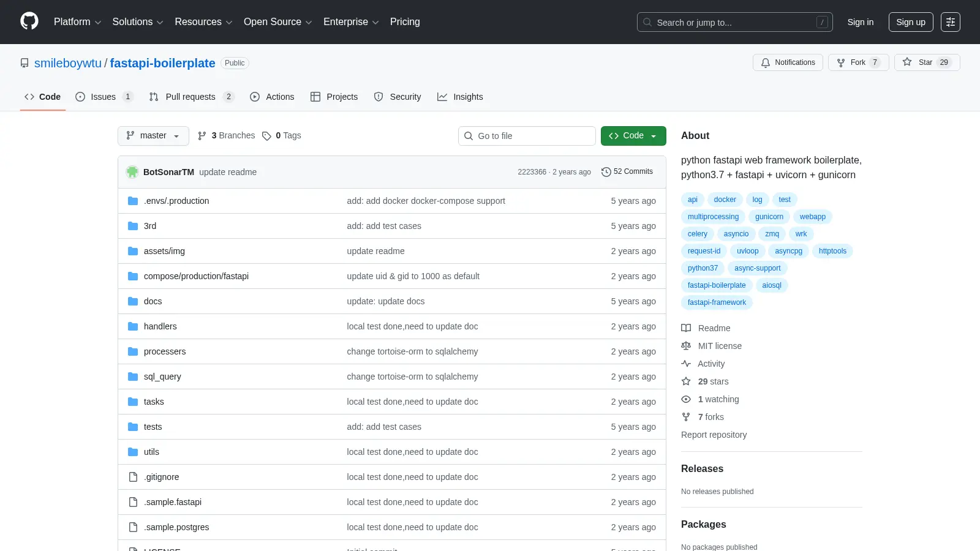Click the tag icon beside Tags
This screenshot has width=980, height=551.
pos(266,136)
